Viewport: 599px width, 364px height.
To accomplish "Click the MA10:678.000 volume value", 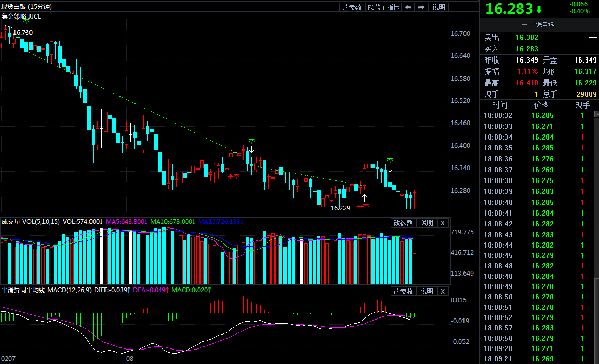I will tap(173, 221).
